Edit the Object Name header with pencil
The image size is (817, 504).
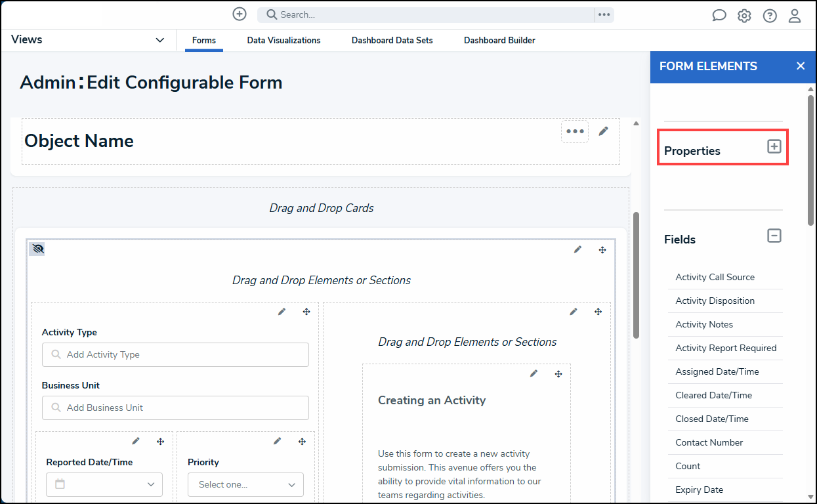click(x=604, y=131)
